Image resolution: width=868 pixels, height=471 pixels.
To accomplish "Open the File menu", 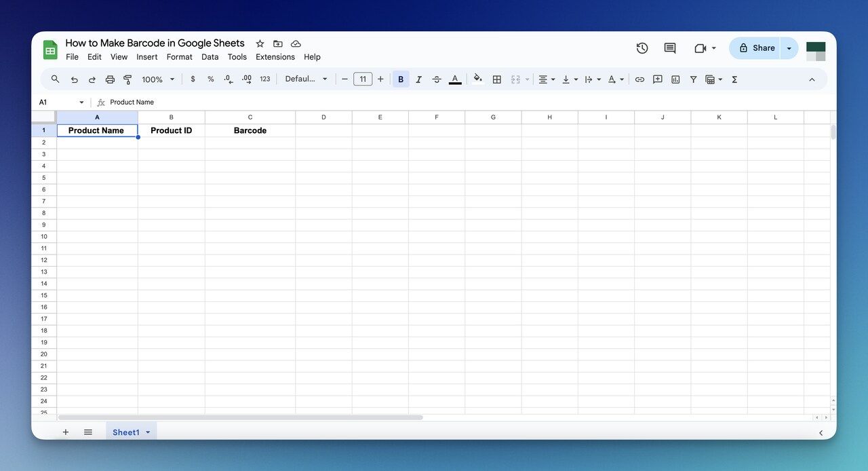I will pyautogui.click(x=72, y=57).
